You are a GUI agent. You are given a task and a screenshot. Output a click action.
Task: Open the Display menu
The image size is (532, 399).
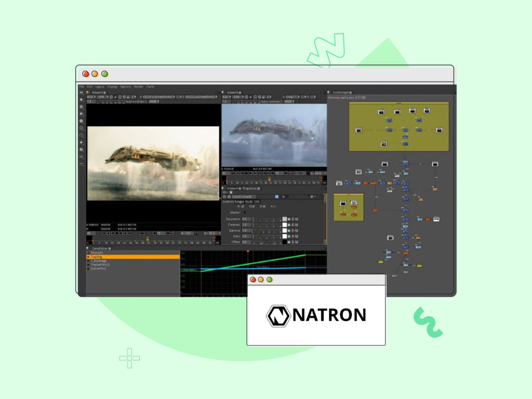point(112,87)
